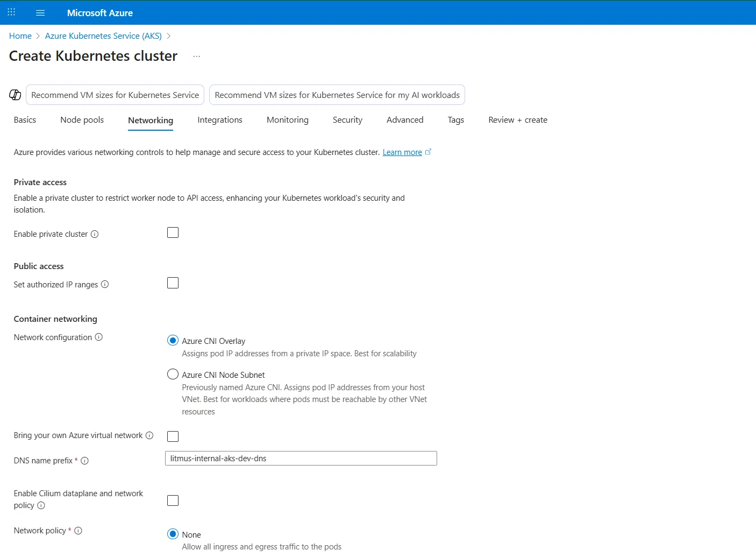This screenshot has height=557, width=756.
Task: Click the Copilot icon beside recommendations
Action: pos(15,95)
